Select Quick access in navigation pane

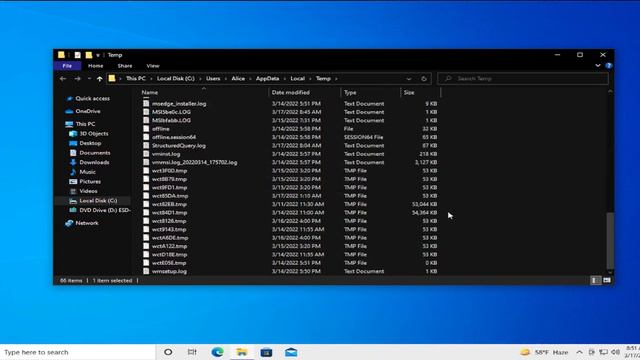point(92,98)
